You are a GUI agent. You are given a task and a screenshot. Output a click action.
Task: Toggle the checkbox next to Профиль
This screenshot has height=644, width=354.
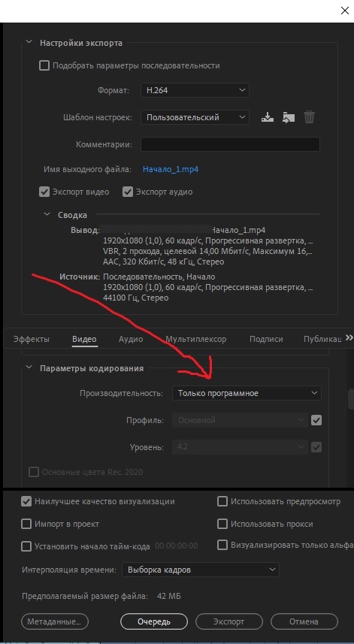pyautogui.click(x=316, y=420)
